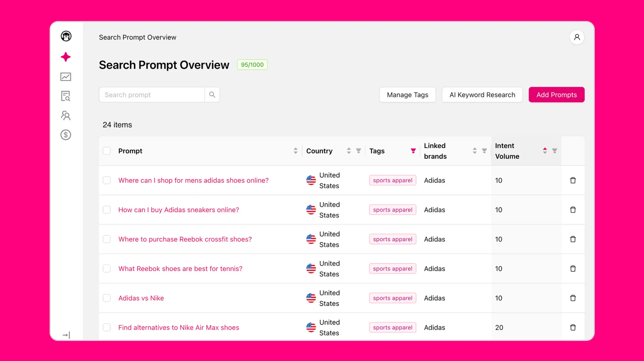This screenshot has width=644, height=361.
Task: Delete the 'Adidas vs Nike' prompt row
Action: pyautogui.click(x=573, y=298)
